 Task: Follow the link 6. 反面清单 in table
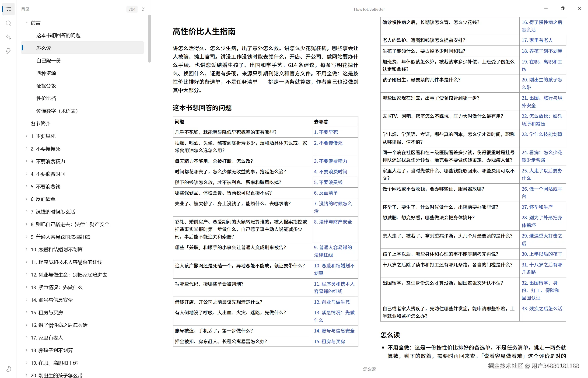pyautogui.click(x=326, y=193)
